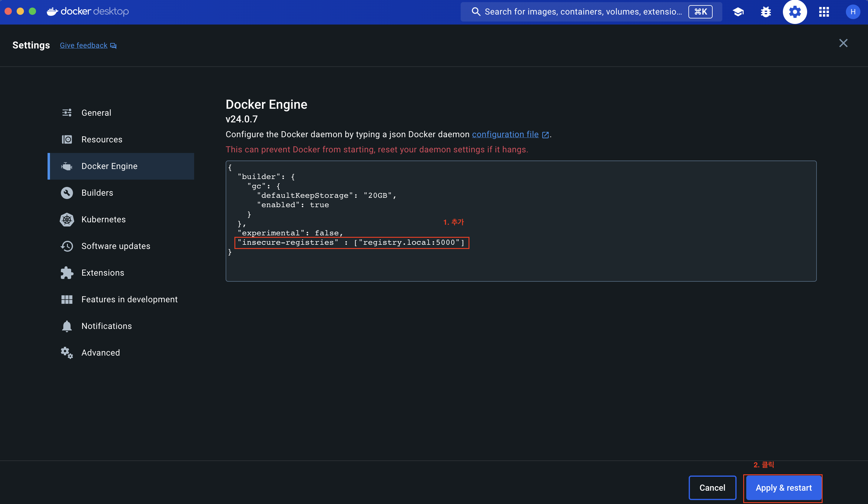868x504 pixels.
Task: Click the Settings gear icon in header
Action: [795, 12]
